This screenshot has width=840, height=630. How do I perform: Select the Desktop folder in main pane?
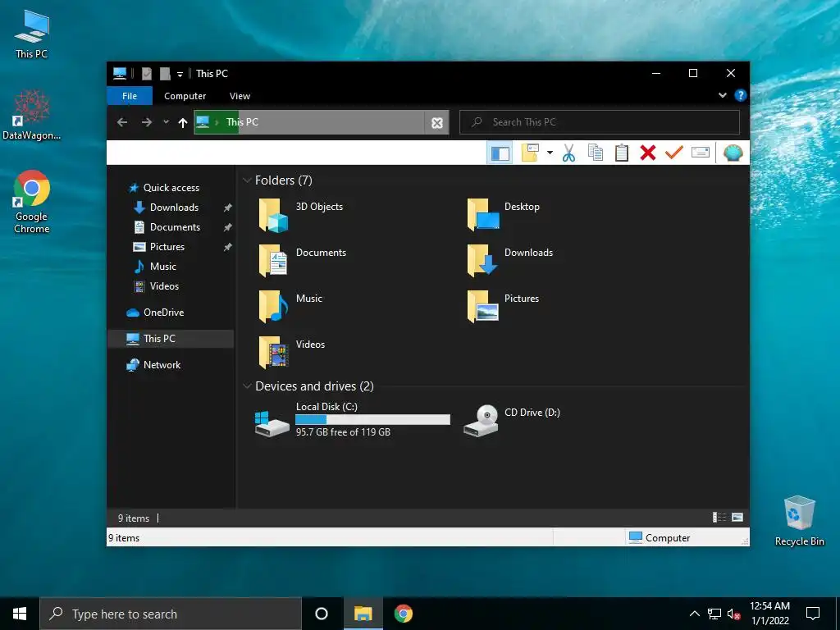[x=503, y=216]
